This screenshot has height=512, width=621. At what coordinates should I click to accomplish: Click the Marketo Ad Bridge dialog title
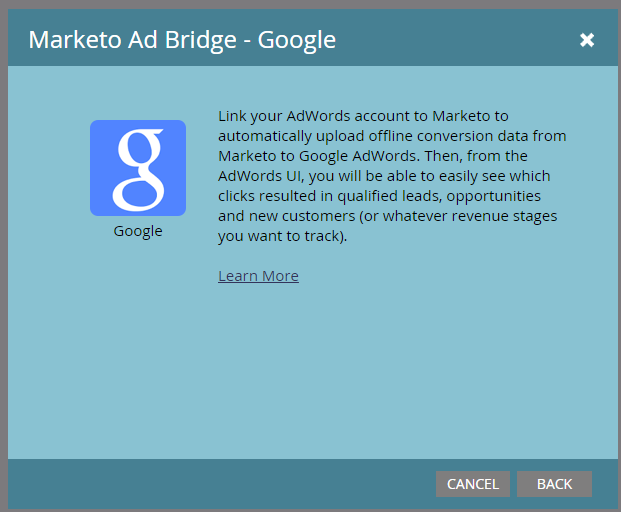[182, 40]
